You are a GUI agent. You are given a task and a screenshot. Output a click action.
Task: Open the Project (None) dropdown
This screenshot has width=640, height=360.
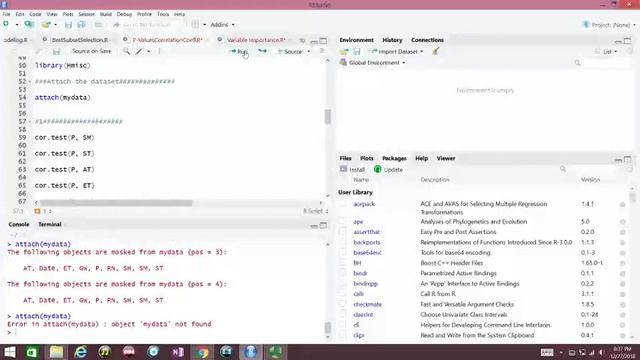point(609,25)
